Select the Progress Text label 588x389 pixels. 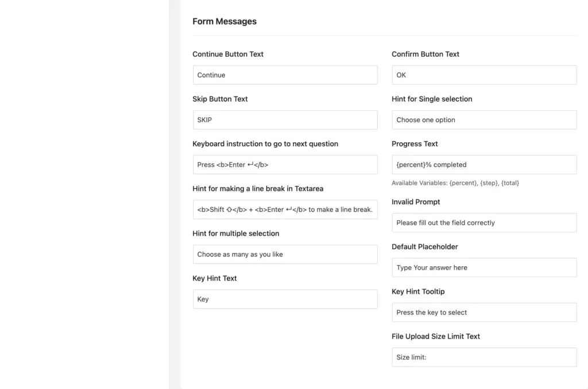pyautogui.click(x=415, y=143)
